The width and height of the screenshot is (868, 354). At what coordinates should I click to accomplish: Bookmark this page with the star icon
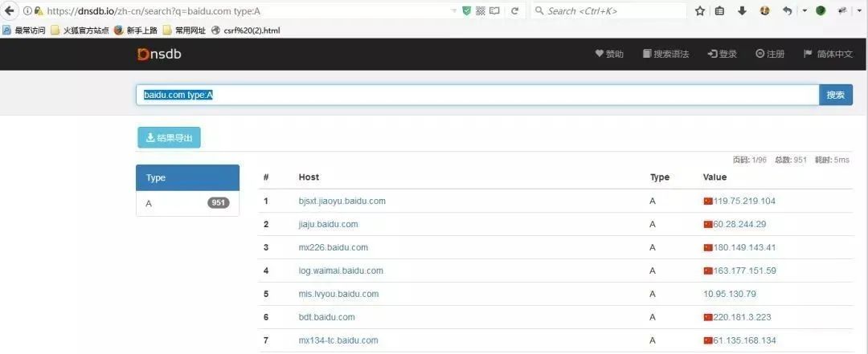coord(700,10)
